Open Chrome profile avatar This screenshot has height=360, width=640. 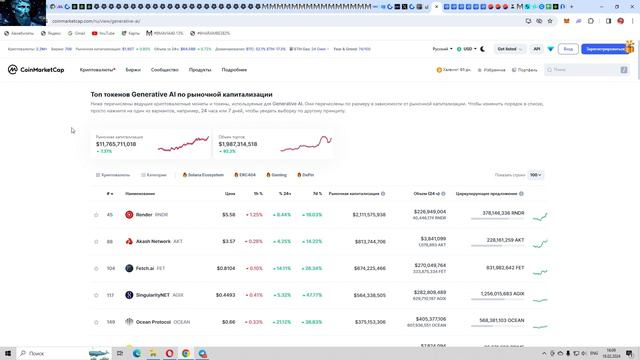coord(620,21)
